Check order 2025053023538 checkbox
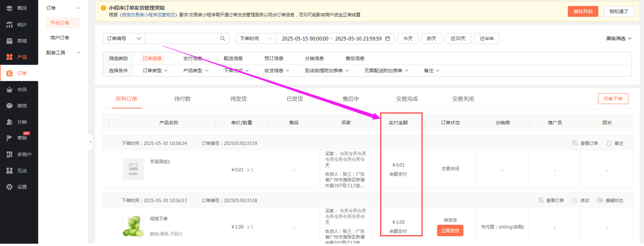This screenshot has height=246, width=644. click(x=112, y=200)
